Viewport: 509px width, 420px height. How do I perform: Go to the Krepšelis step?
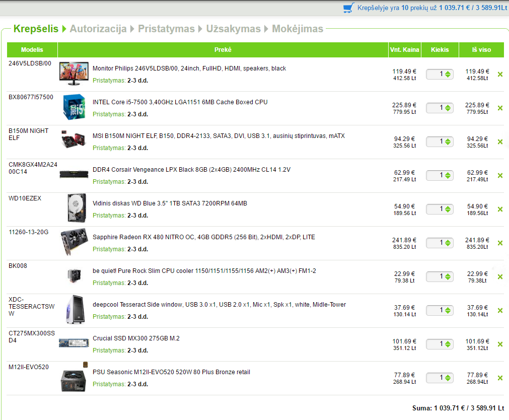pyautogui.click(x=36, y=29)
